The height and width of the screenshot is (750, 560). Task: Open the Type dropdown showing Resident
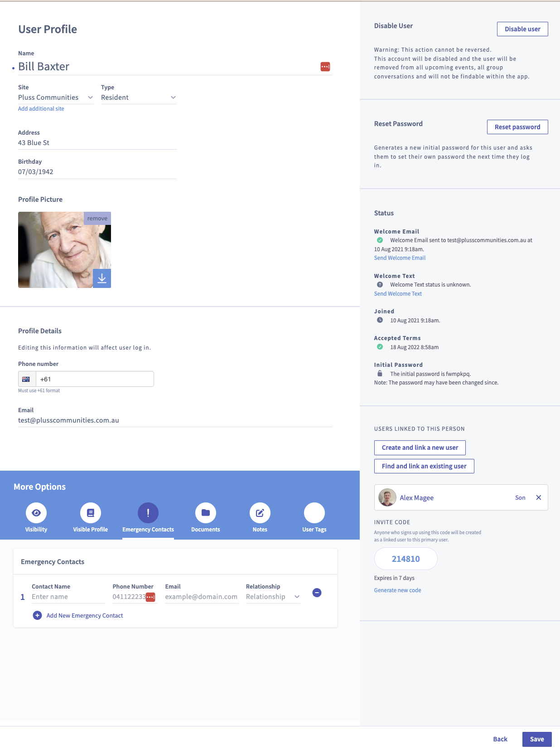point(139,97)
